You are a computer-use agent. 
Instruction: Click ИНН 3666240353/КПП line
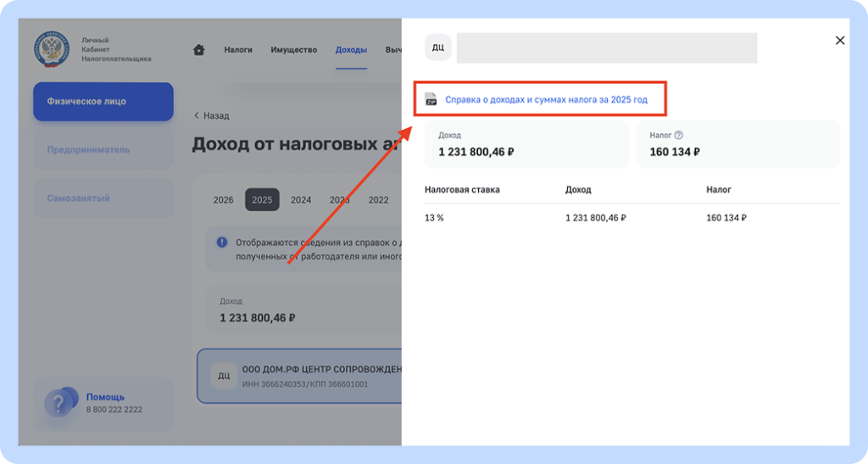point(305,384)
